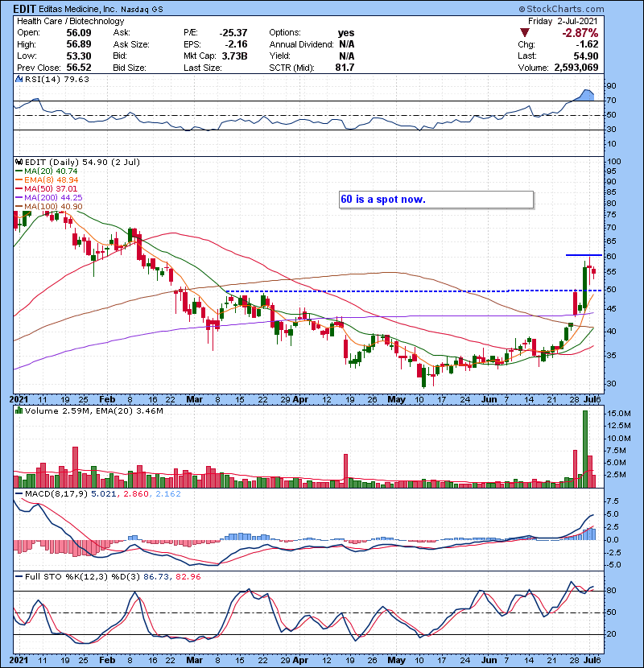Click the Friday 2-Jul-2021 date text
This screenshot has height=668, width=644.
point(563,21)
